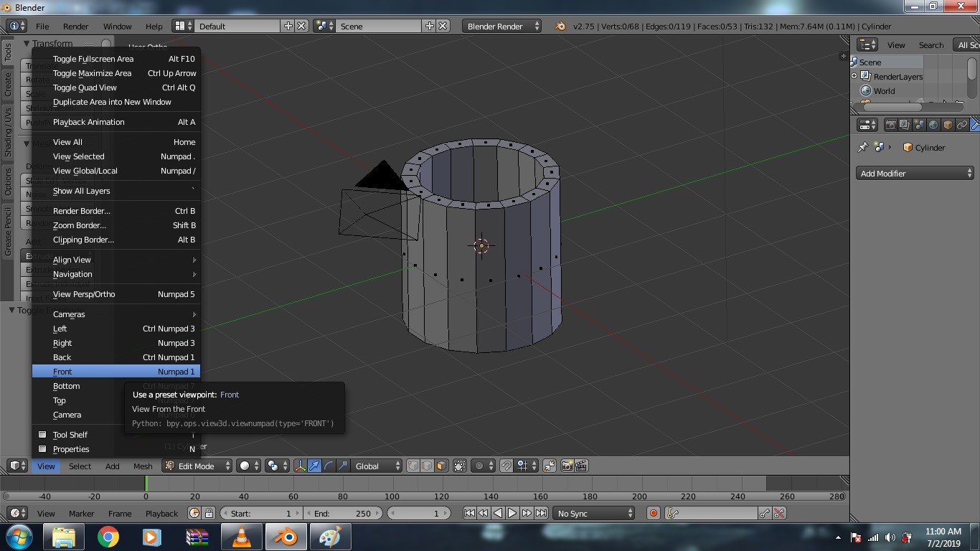
Task: Click the red auto keyframe record button
Action: coord(653,513)
